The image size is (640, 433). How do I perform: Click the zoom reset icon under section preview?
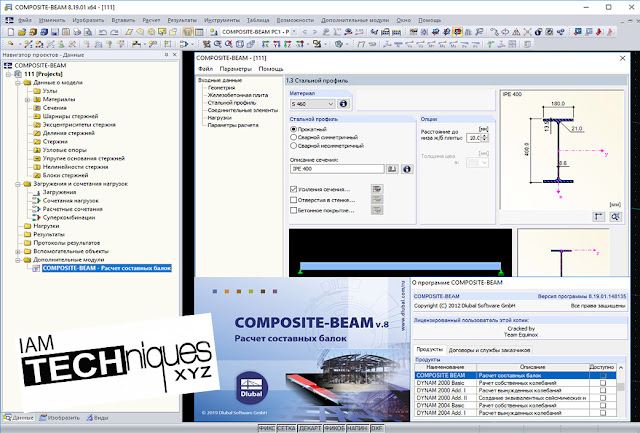(x=616, y=217)
